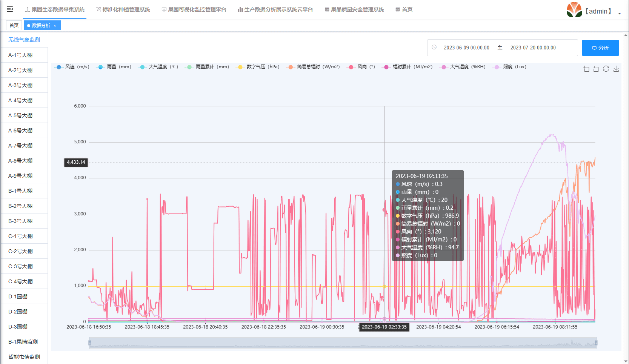Open 无线气象监测 sidebar section

[x=24, y=40]
